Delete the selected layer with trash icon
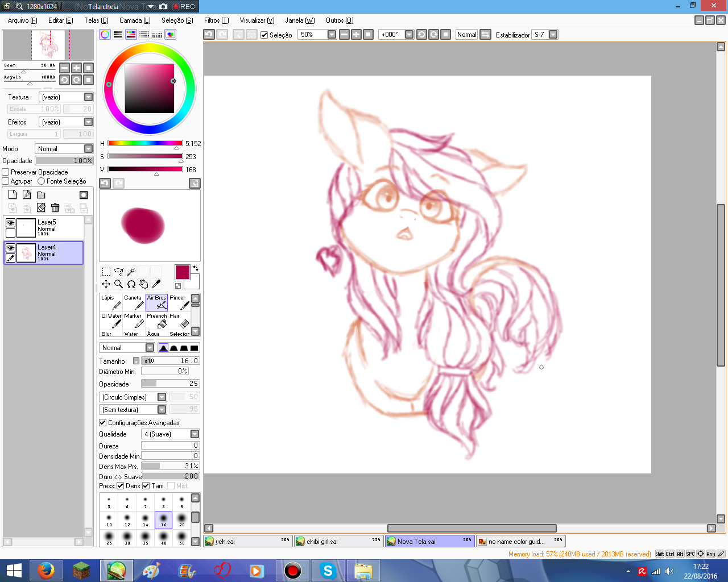 55,208
